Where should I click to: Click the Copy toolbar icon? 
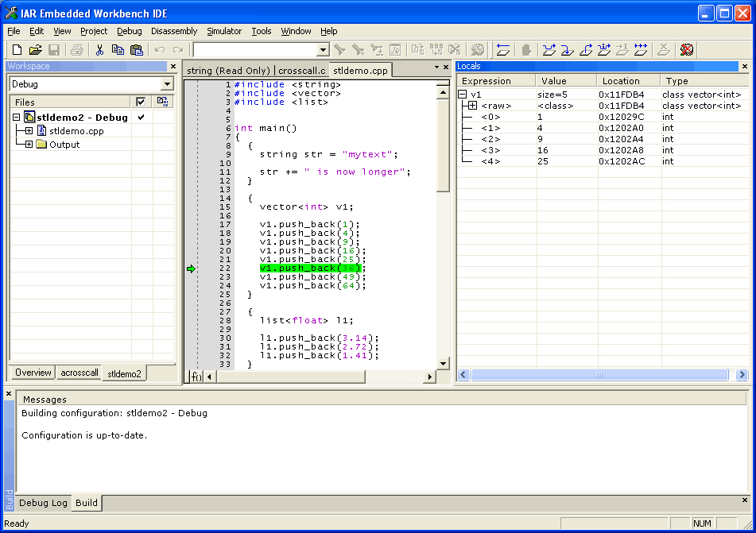[x=118, y=49]
